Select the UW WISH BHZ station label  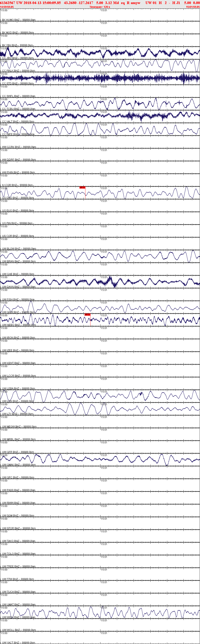18,617
